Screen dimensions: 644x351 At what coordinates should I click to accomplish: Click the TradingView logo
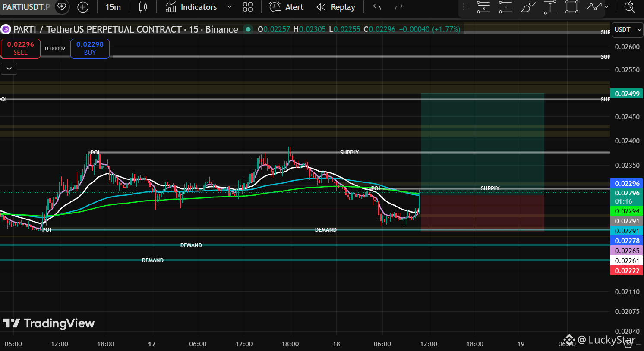48,323
